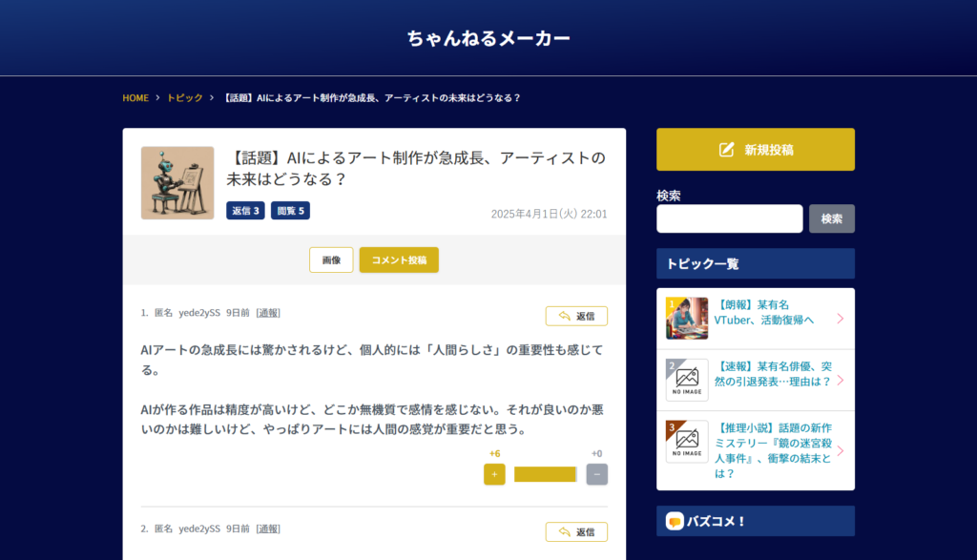Click the バズコメ！ section header text
Image resolution: width=977 pixels, height=560 pixels.
[x=716, y=522]
